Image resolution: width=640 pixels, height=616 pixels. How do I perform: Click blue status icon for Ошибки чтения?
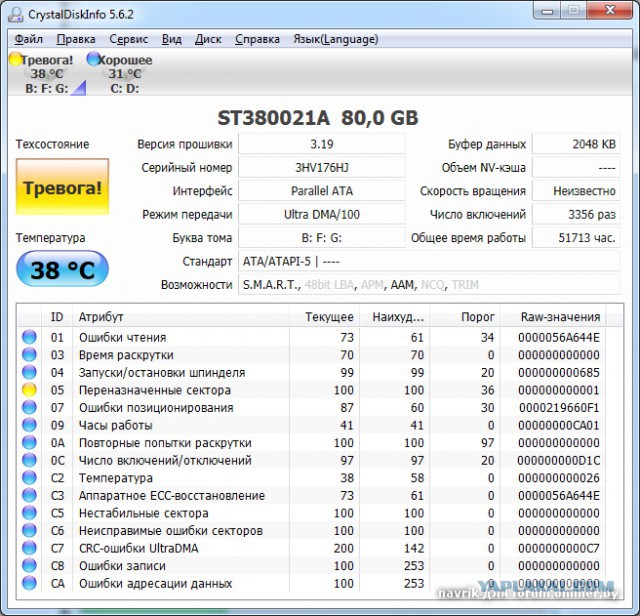[29, 337]
